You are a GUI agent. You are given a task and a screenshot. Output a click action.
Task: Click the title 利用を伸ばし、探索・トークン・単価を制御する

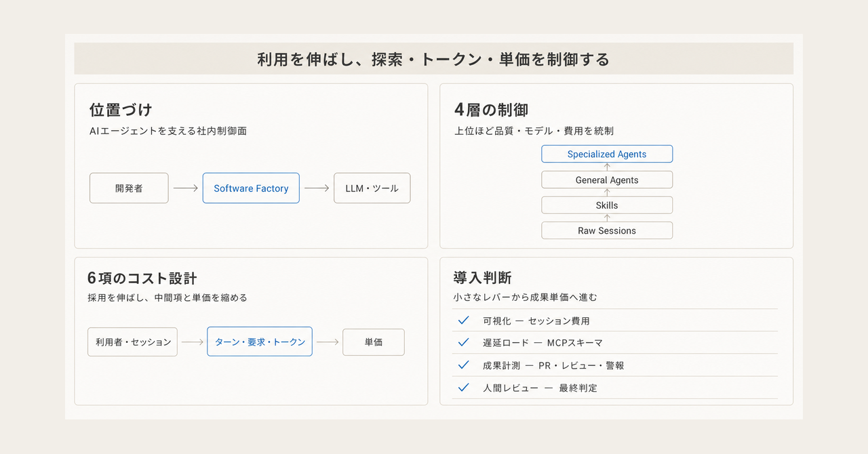pos(433,59)
